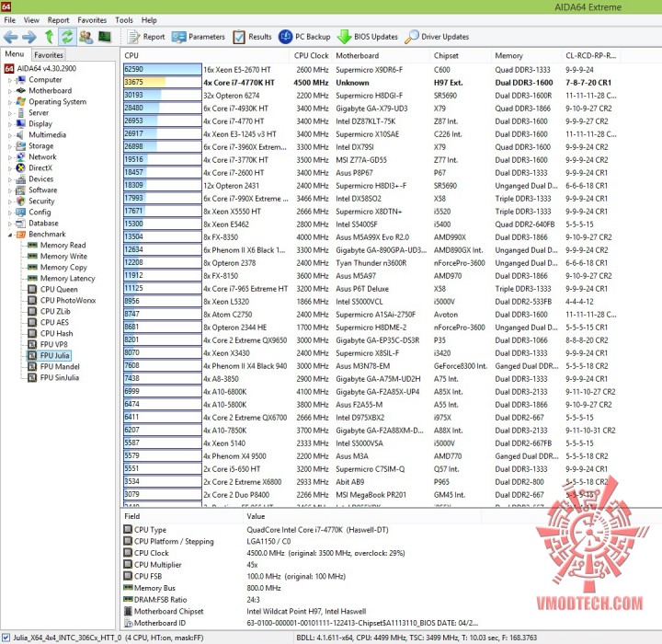Select the CPU PhotoWorxx benchmark item
Viewport: 662px width, 644px height.
(x=63, y=300)
